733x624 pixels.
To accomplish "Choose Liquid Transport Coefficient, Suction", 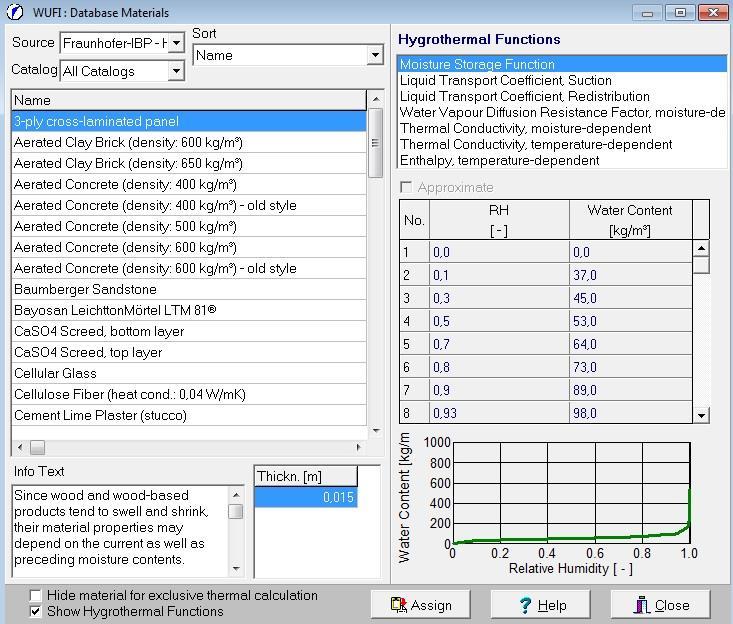I will point(562,80).
